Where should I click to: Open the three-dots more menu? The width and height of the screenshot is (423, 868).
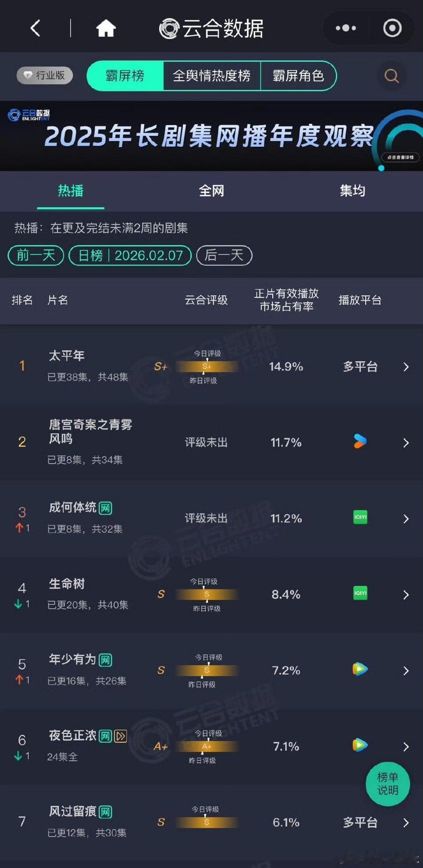coord(346,28)
